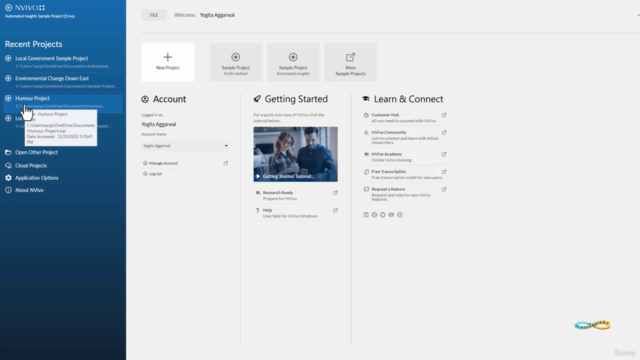Image resolution: width=640 pixels, height=360 pixels.
Task: Open More Sample Projects
Action: [x=350, y=62]
